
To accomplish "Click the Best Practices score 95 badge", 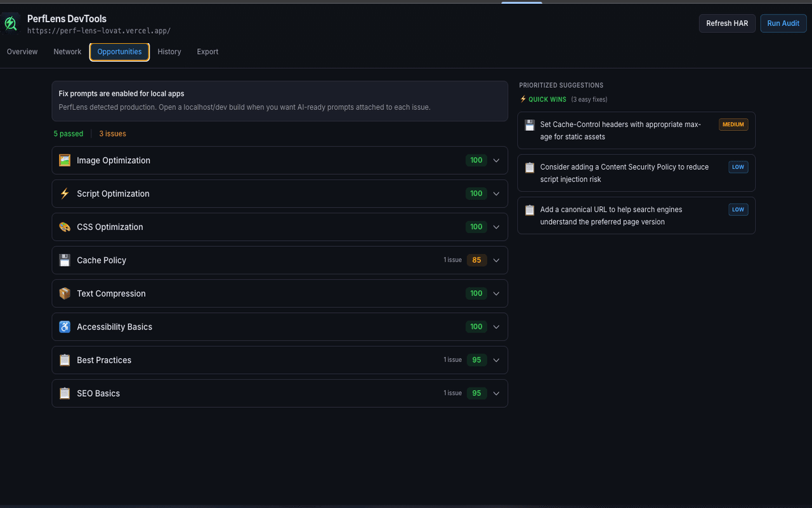I will pyautogui.click(x=476, y=360).
